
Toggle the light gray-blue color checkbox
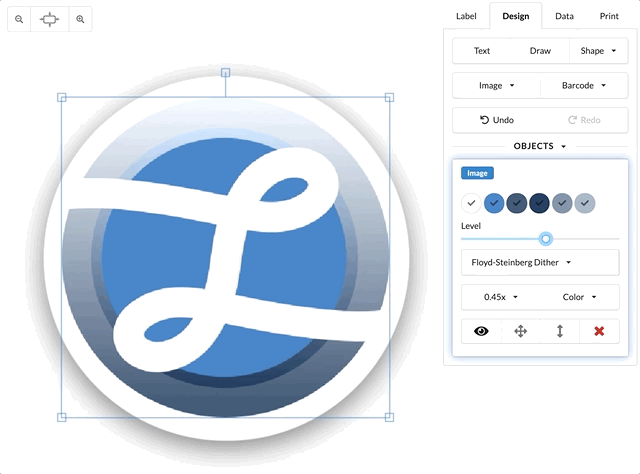click(x=585, y=203)
